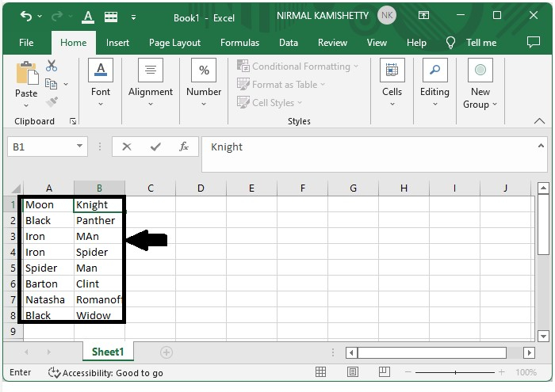The image size is (555, 392).
Task: Cancel the formula bar entry with X
Action: point(127,147)
